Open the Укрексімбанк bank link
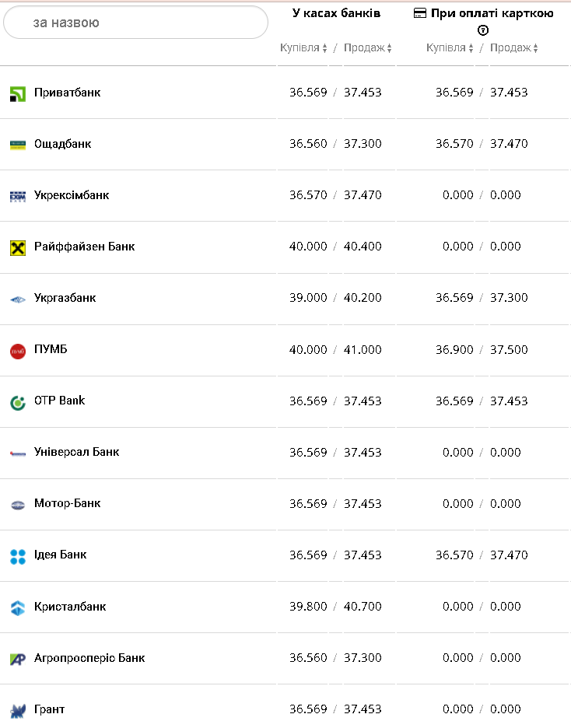 point(72,195)
